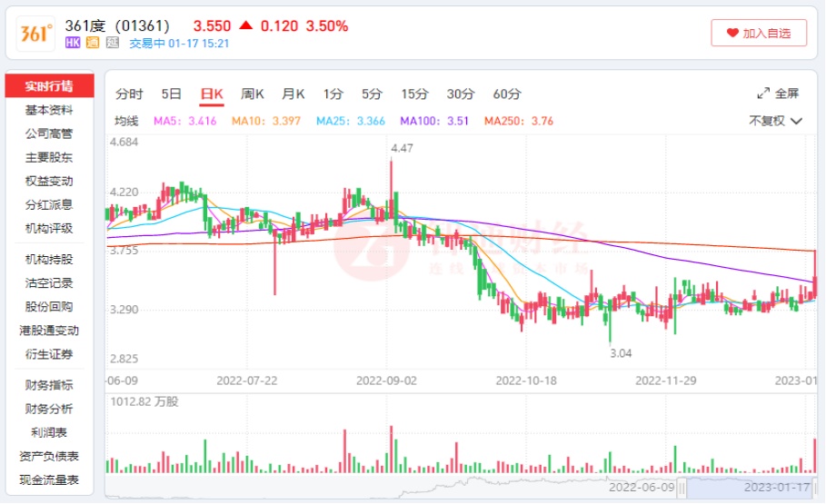Click the grey 融 badge under stock name

point(112,43)
